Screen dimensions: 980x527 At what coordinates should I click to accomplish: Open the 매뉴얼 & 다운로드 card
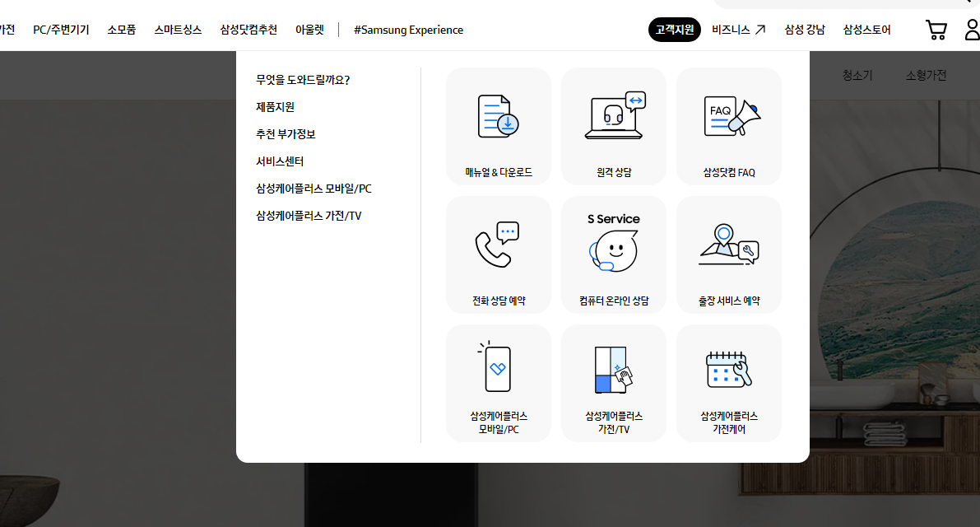498,126
